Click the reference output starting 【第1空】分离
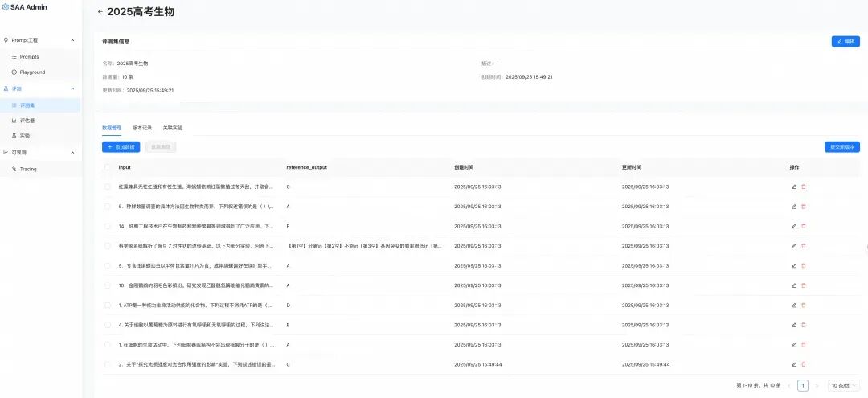Image resolution: width=868 pixels, height=398 pixels. pos(364,246)
